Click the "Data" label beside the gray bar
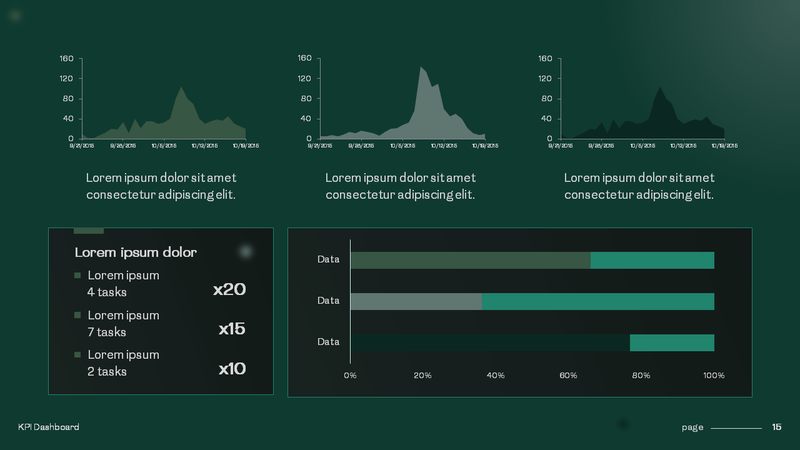The width and height of the screenshot is (800, 450). point(328,301)
